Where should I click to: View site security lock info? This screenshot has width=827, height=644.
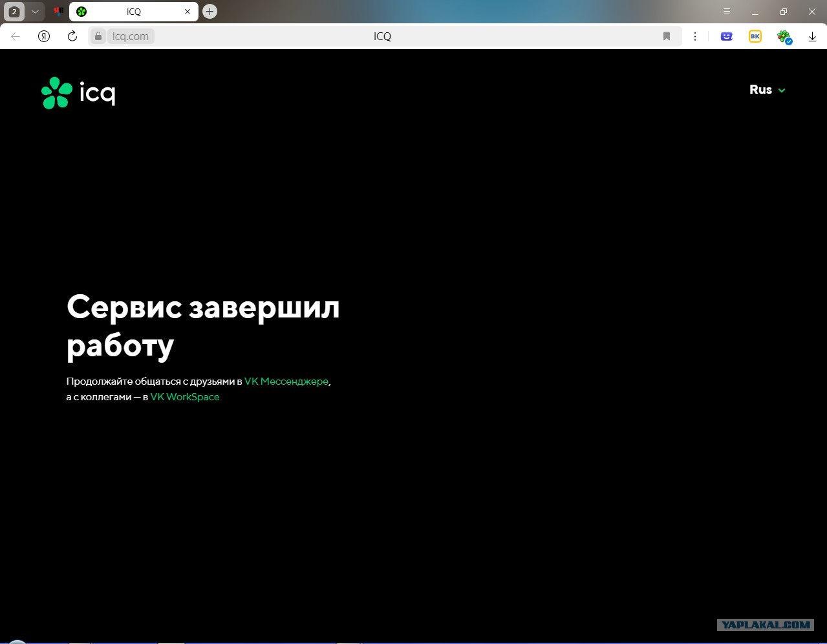98,36
